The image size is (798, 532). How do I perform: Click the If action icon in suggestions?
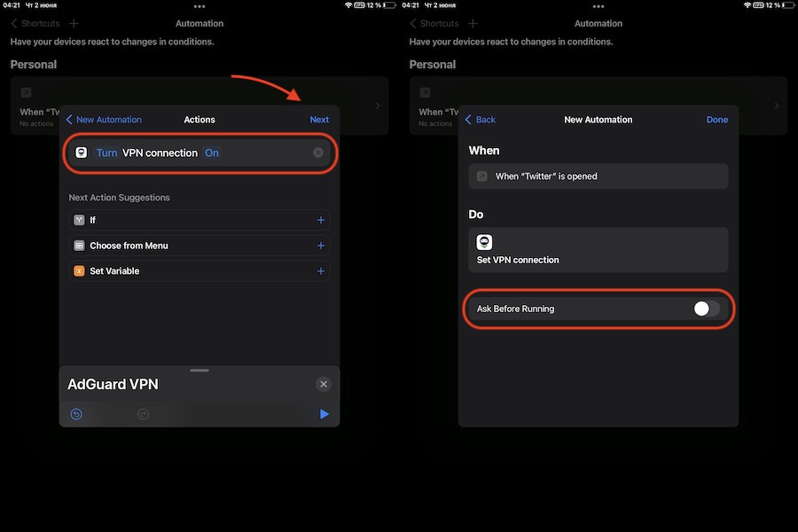click(x=79, y=220)
